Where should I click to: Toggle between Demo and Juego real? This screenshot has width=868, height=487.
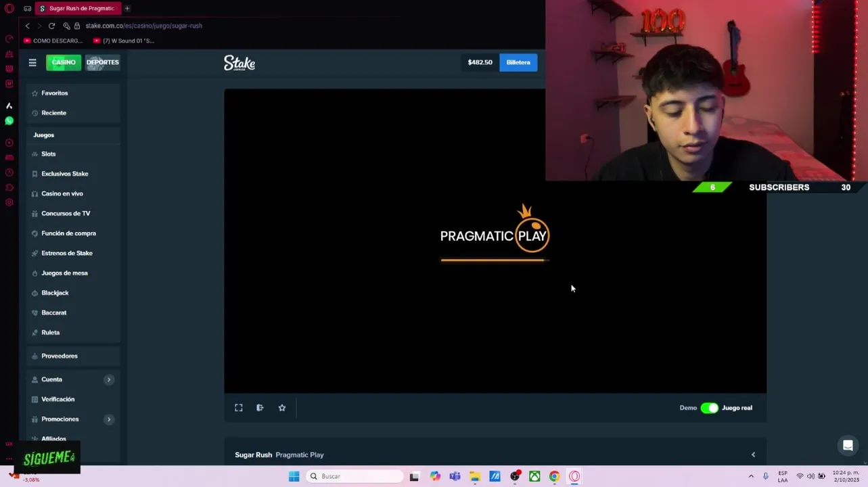tap(709, 408)
